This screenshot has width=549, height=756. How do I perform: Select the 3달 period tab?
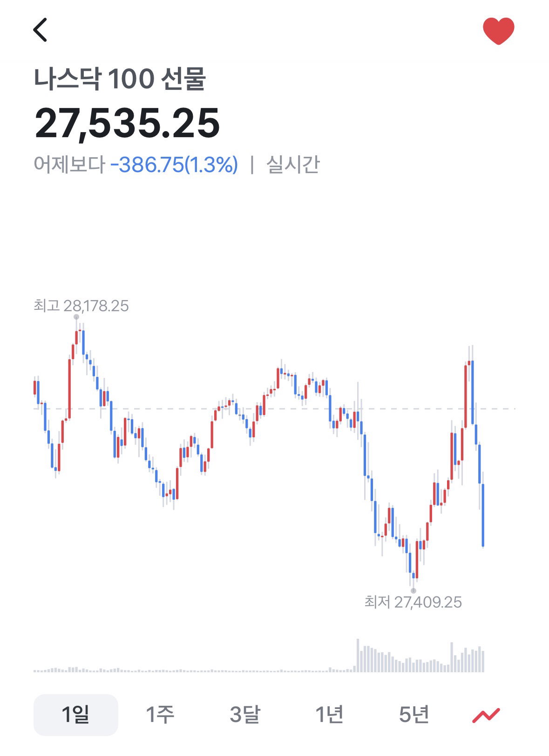coord(245,715)
